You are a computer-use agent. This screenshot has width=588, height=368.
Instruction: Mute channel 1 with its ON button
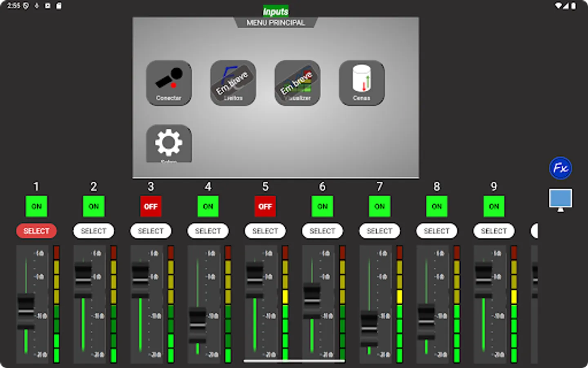(36, 206)
